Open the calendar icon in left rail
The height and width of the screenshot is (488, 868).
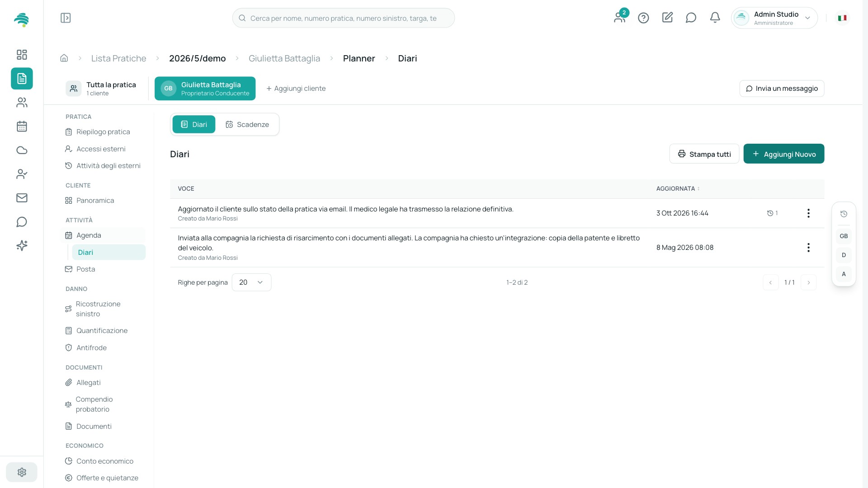pos(22,127)
